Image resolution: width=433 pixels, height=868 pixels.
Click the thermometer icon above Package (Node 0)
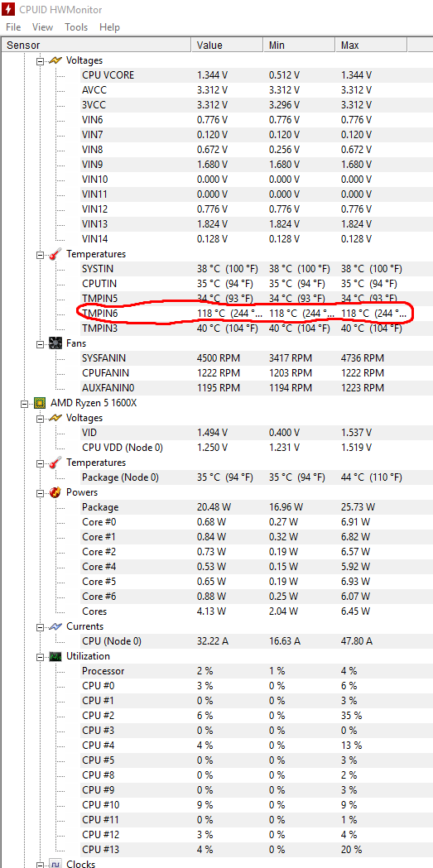click(x=55, y=463)
